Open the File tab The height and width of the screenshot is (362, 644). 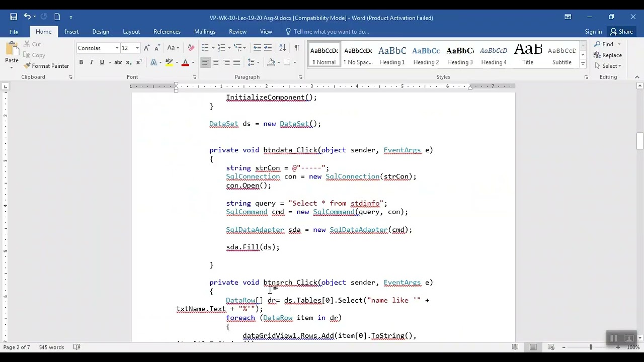[14, 32]
